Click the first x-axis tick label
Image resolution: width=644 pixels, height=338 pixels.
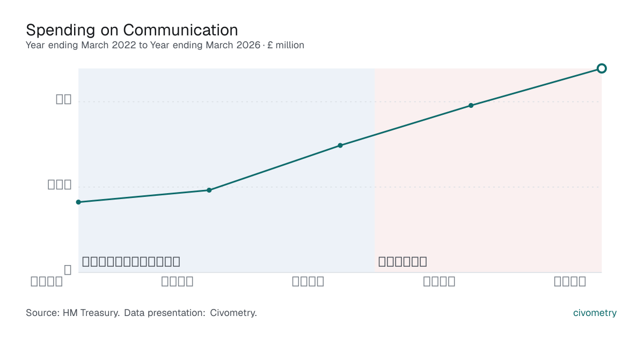[47, 282]
